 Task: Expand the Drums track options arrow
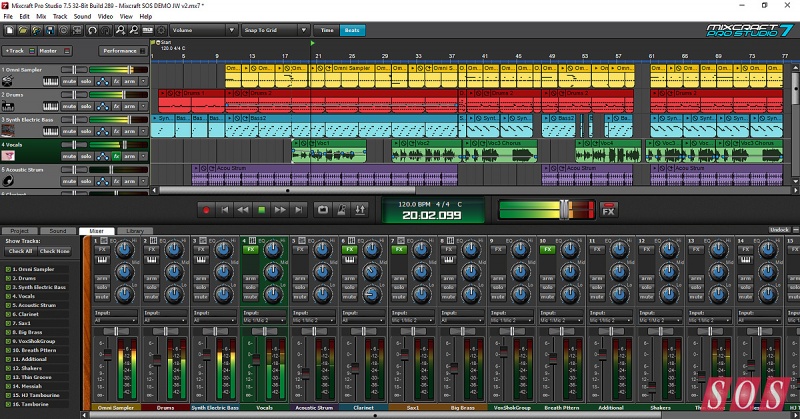(x=143, y=106)
